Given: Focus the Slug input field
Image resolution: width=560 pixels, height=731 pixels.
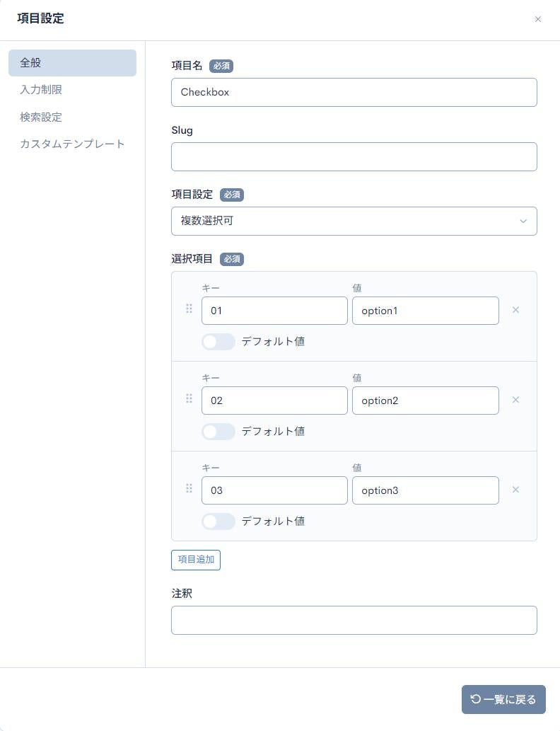Looking at the screenshot, I should point(354,156).
